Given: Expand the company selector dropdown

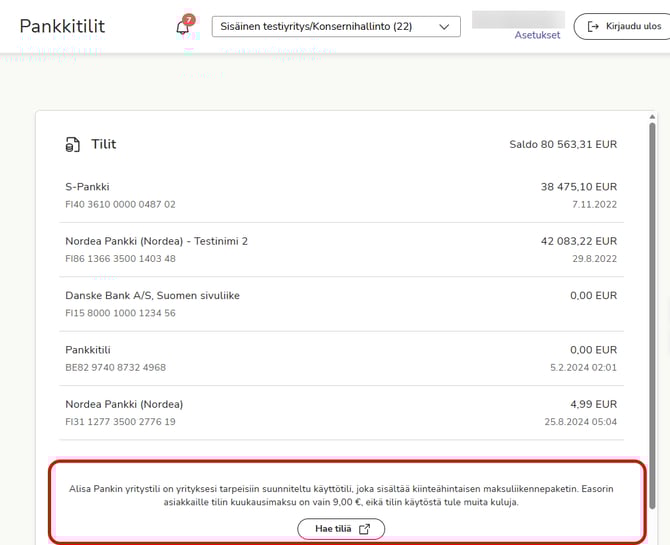Looking at the screenshot, I should tap(335, 27).
